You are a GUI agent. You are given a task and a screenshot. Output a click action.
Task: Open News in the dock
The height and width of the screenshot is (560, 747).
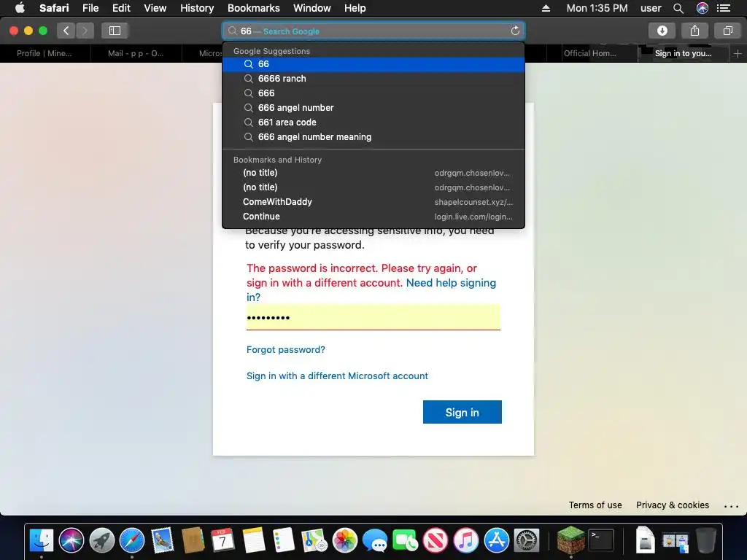[436, 540]
